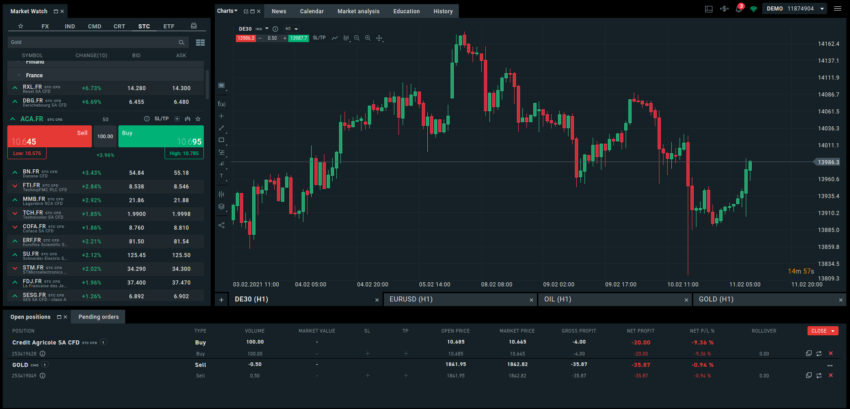Click the notifications bell icon
850x409 pixels.
(738, 9)
